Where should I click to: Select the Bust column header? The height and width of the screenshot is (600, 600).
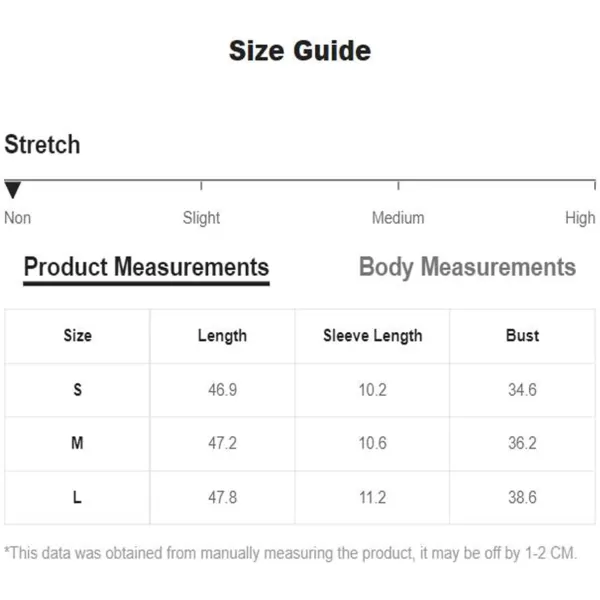coord(522,336)
